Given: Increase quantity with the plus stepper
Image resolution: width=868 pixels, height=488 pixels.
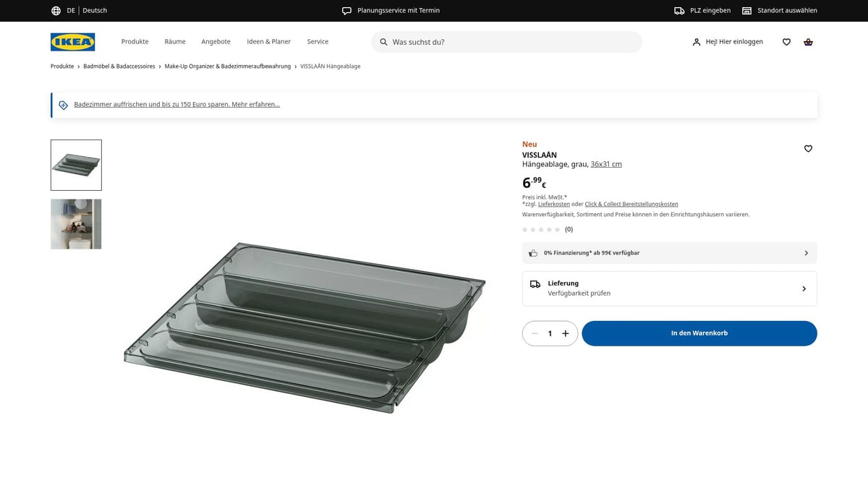Looking at the screenshot, I should (565, 333).
